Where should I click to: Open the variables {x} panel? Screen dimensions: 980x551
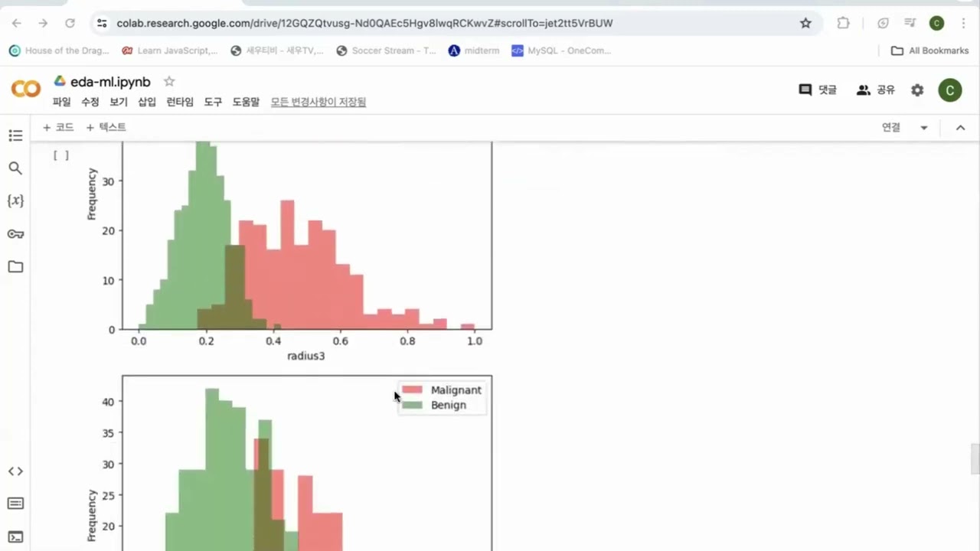click(x=15, y=201)
